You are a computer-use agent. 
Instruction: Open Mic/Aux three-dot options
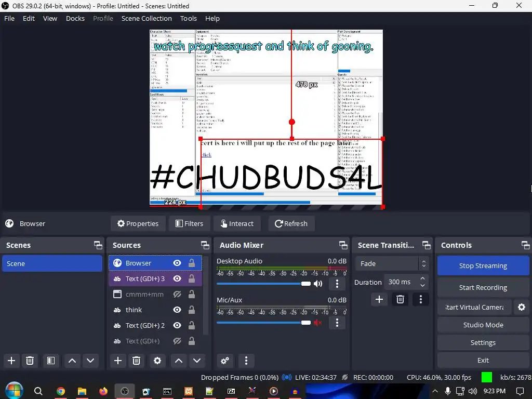337,323
